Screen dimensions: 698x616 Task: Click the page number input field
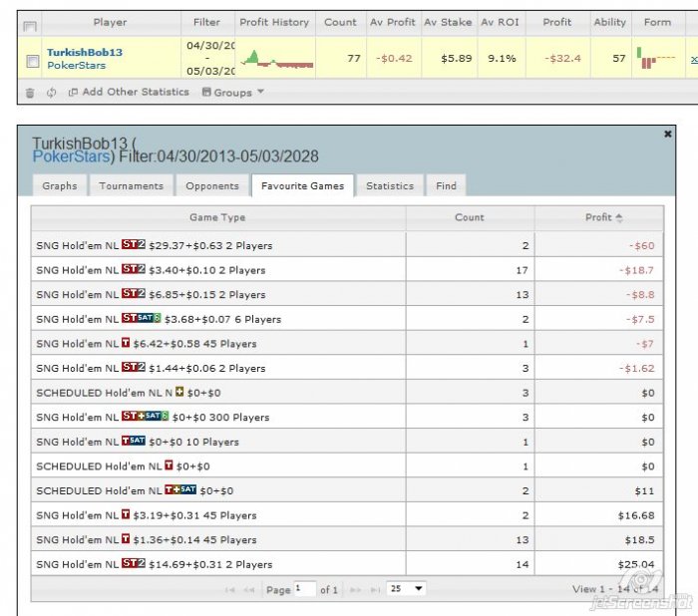tap(304, 589)
